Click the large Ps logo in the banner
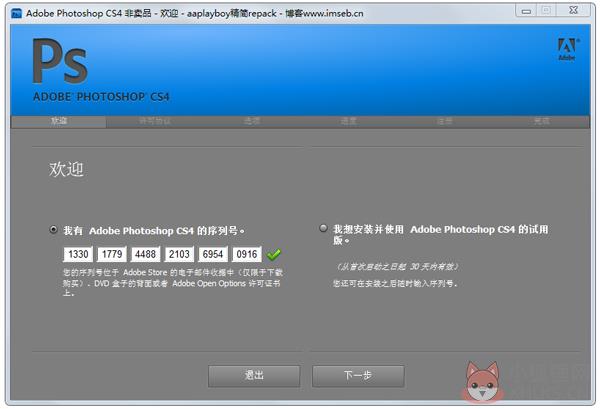This screenshot has height=409, width=600. coord(60,61)
